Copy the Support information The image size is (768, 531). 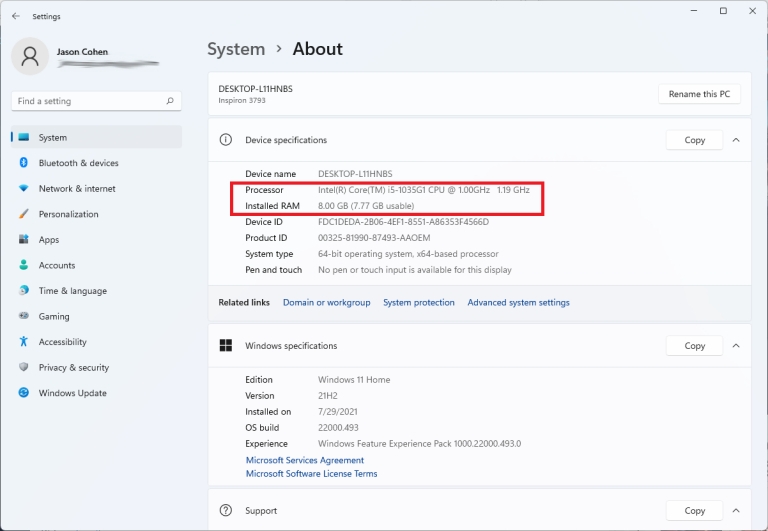point(694,510)
